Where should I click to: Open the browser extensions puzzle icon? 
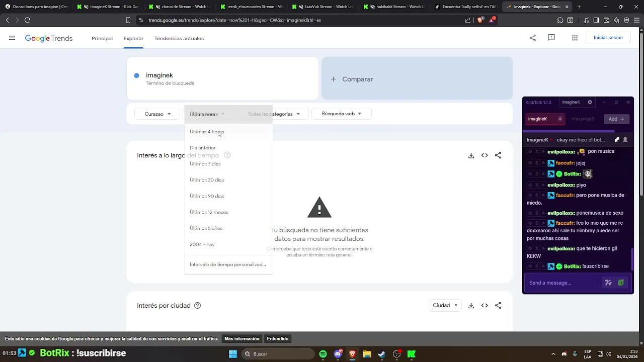click(560, 20)
